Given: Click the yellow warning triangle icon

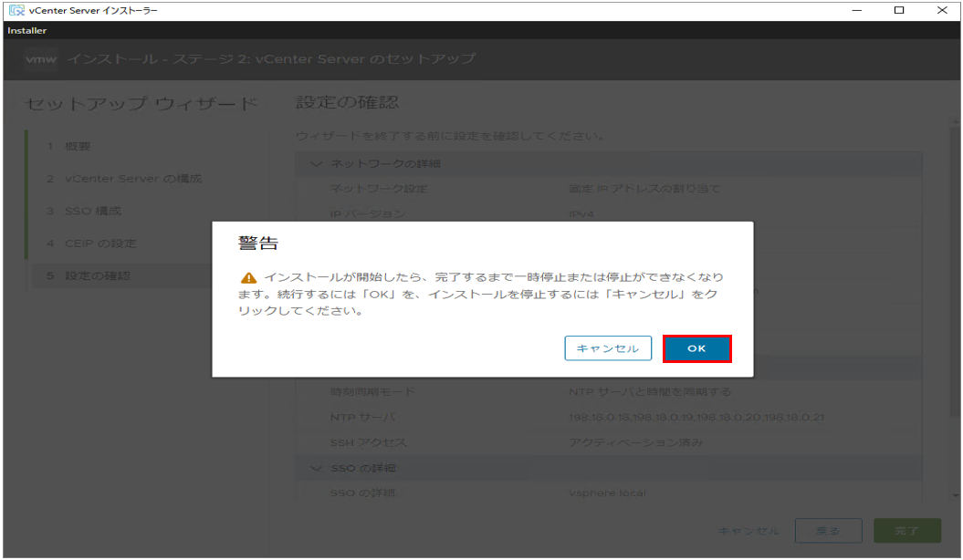Looking at the screenshot, I should pyautogui.click(x=248, y=278).
